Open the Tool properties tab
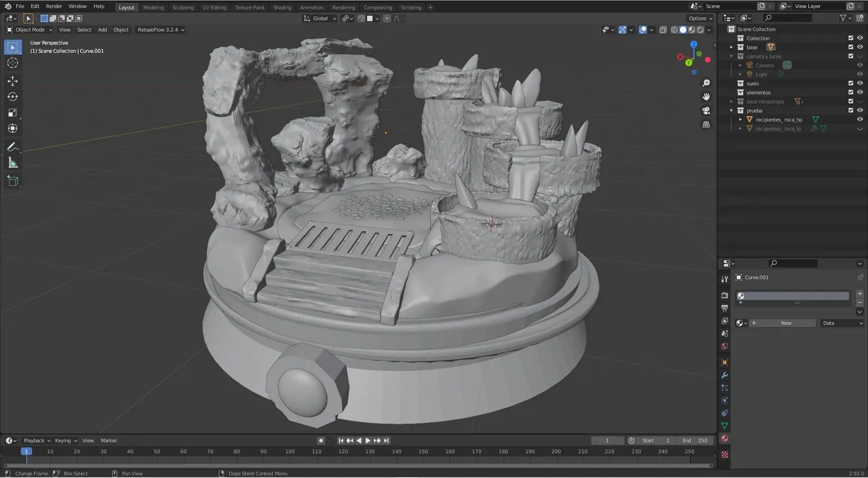Screen dimensions: 868x478 tap(724, 279)
